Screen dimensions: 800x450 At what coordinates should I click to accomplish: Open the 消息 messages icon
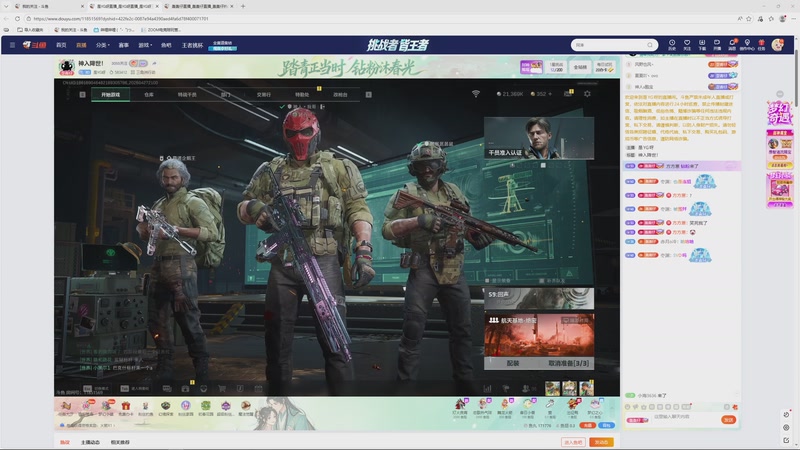click(x=732, y=45)
